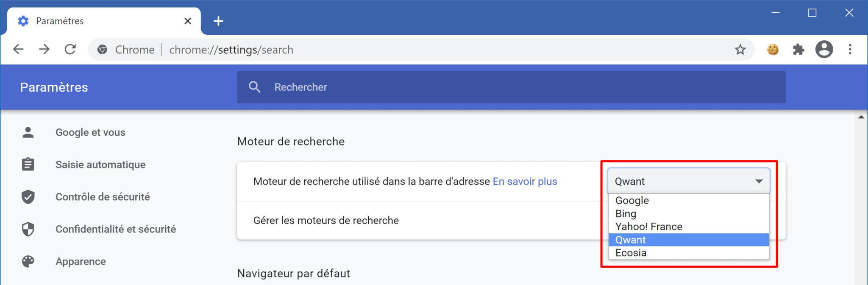The height and width of the screenshot is (285, 868).
Task: Open the En savoir plus link
Action: [x=525, y=181]
